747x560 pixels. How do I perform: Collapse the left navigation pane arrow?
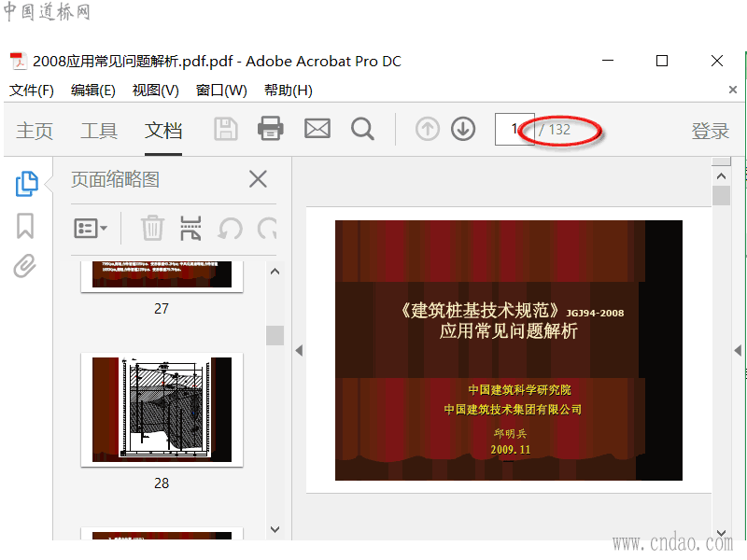(299, 351)
